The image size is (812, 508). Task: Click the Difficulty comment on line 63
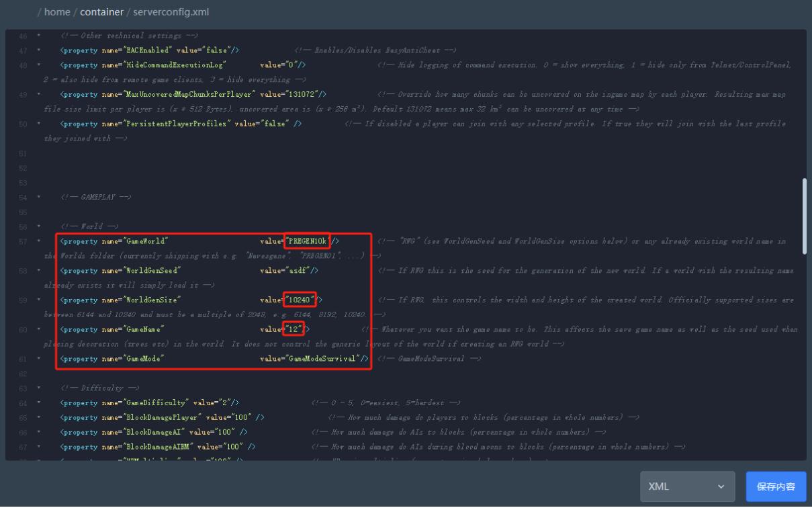pyautogui.click(x=99, y=388)
